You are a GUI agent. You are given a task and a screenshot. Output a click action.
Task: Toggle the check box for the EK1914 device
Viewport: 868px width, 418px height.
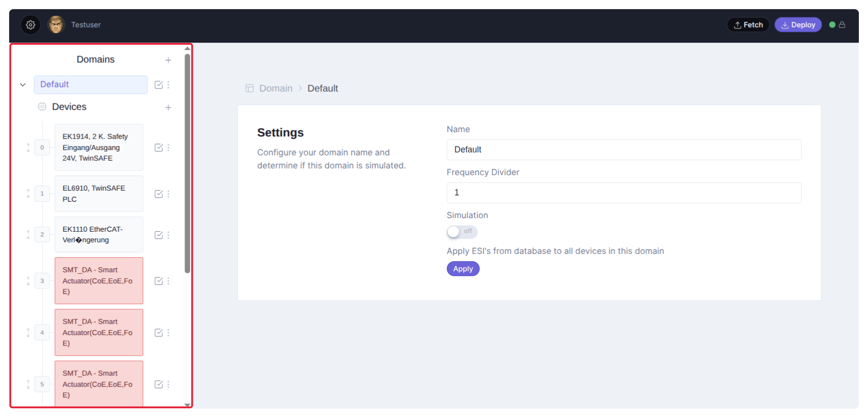click(158, 148)
